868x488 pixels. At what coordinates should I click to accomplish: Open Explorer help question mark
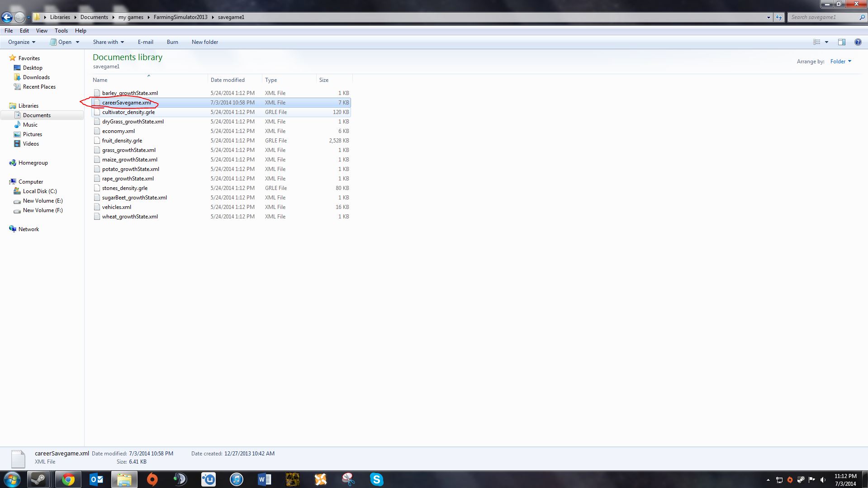coord(858,42)
